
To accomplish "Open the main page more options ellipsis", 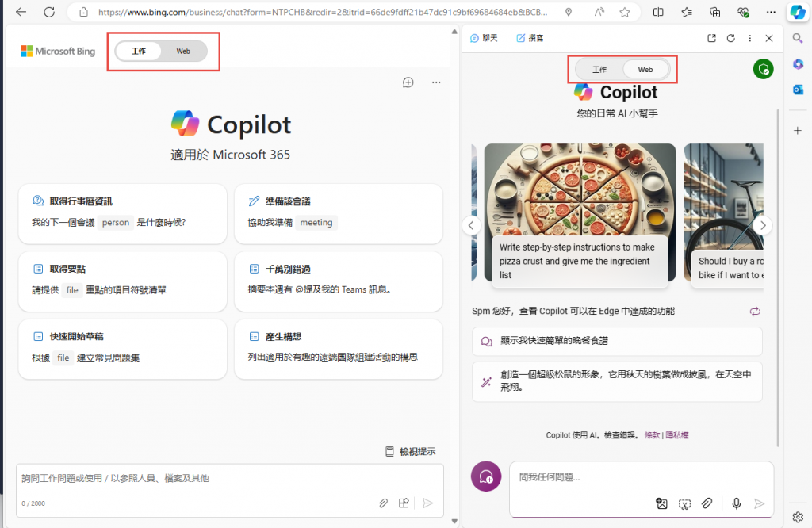I will click(x=436, y=82).
